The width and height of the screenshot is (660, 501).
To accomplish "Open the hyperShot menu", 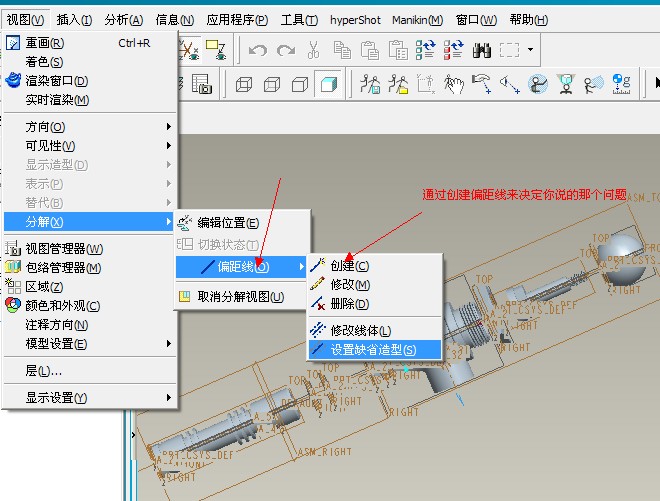I will click(355, 20).
